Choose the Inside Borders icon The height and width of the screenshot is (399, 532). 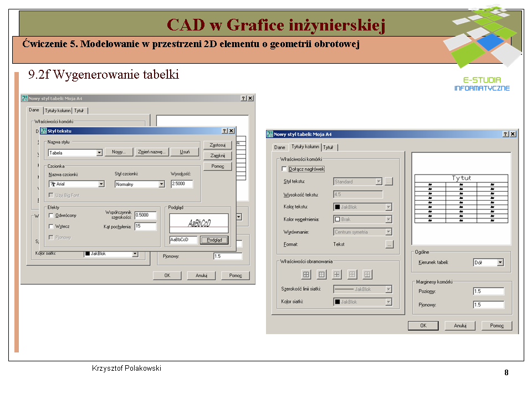(337, 274)
